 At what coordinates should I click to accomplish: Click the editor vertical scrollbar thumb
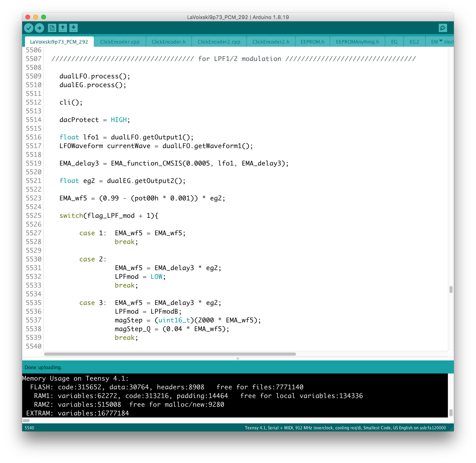[x=451, y=290]
